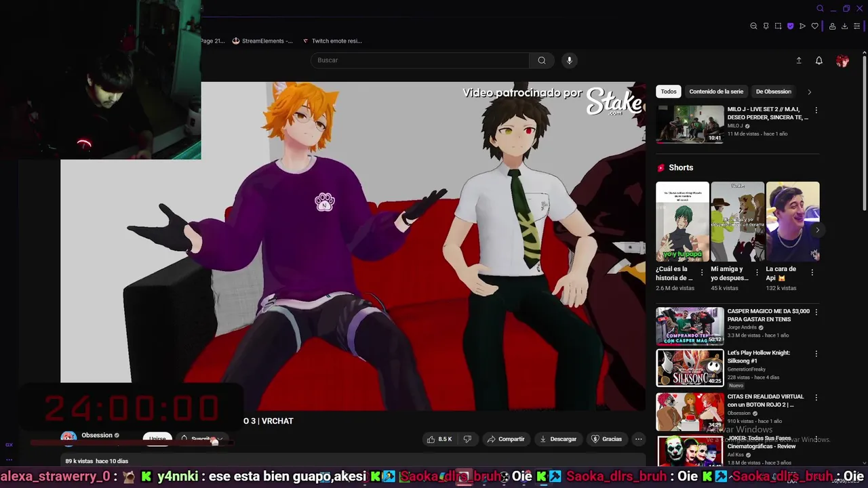Viewport: 868px width, 488px height.
Task: Open options menu for MILO J video
Action: click(816, 110)
